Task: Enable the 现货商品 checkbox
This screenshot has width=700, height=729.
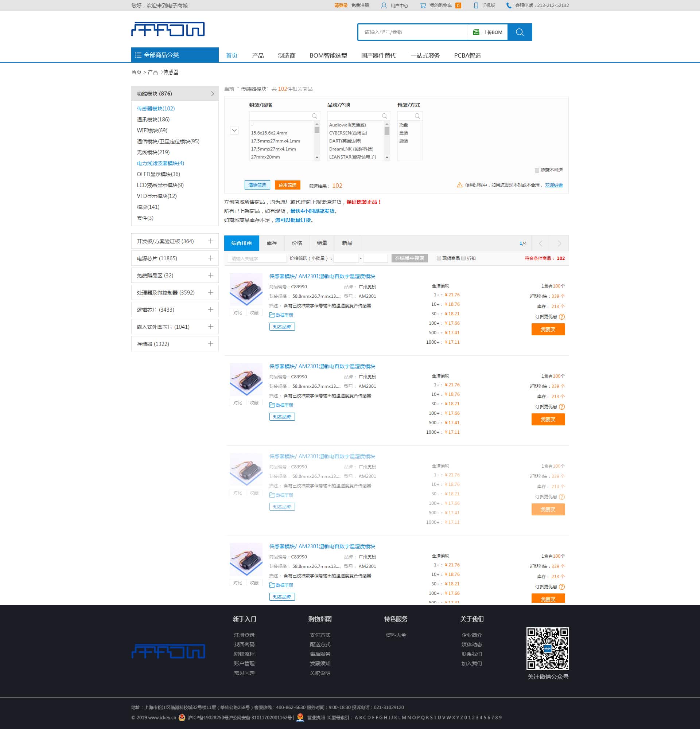Action: [x=439, y=258]
